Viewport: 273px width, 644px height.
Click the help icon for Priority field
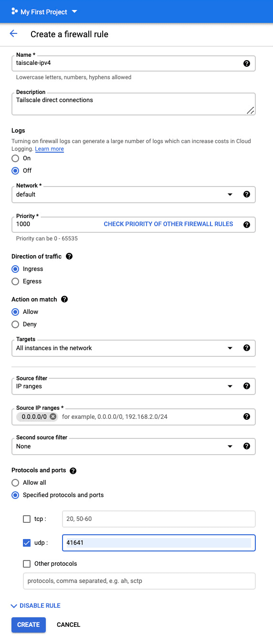click(x=247, y=225)
